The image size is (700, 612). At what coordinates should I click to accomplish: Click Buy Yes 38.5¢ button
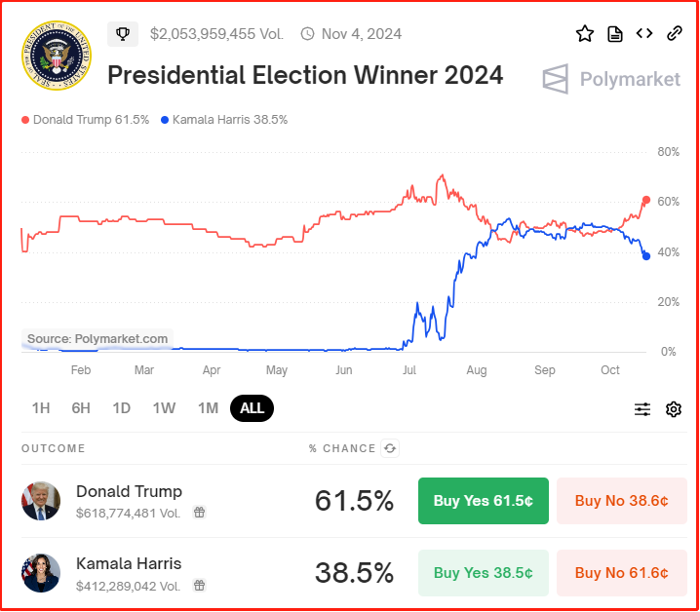(483, 573)
